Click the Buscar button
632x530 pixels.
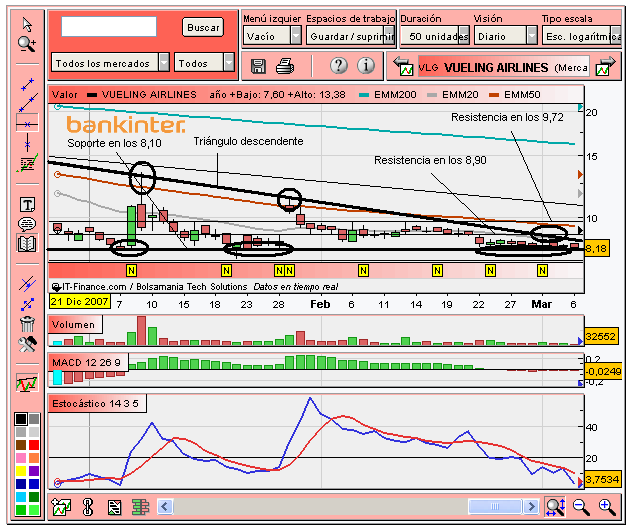point(203,27)
